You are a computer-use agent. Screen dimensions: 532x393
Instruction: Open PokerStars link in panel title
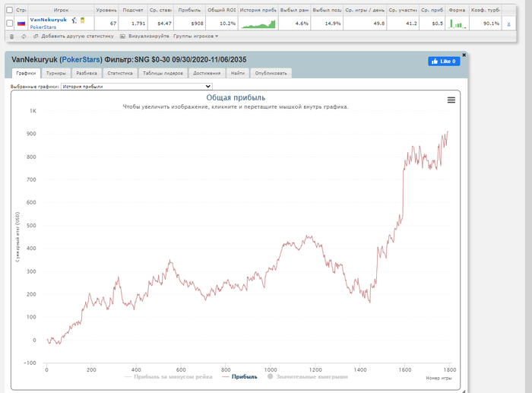point(81,60)
